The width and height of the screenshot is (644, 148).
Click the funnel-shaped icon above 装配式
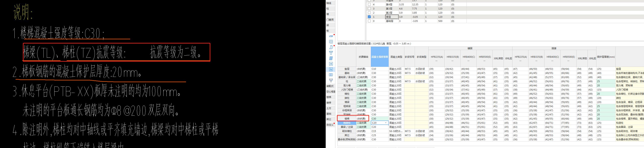(331, 80)
